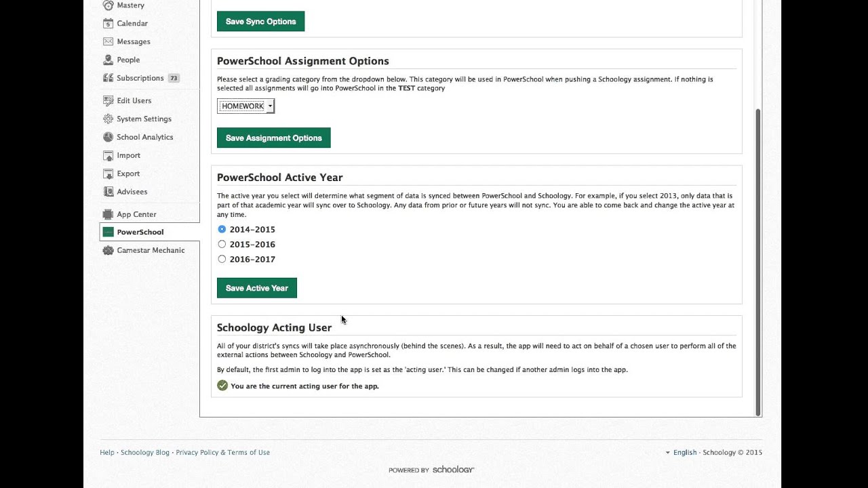The image size is (868, 488).
Task: Click the 'Schoology Acting User' heading
Action: pos(274,327)
